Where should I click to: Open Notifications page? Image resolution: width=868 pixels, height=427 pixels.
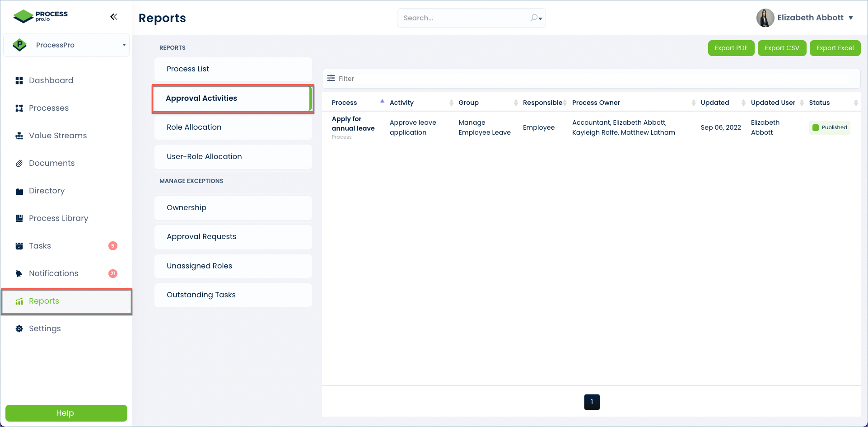[x=54, y=273]
